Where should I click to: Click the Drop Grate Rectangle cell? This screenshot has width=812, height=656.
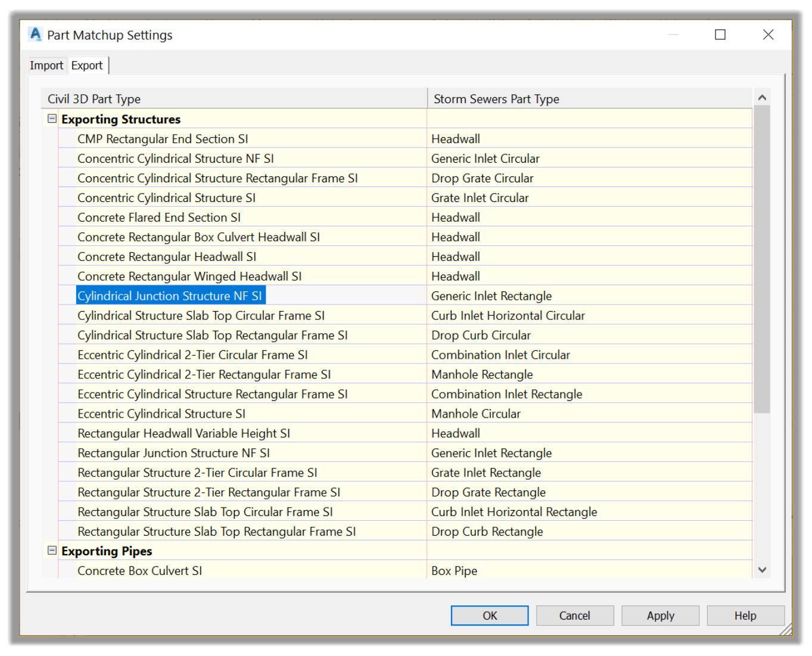pyautogui.click(x=590, y=493)
